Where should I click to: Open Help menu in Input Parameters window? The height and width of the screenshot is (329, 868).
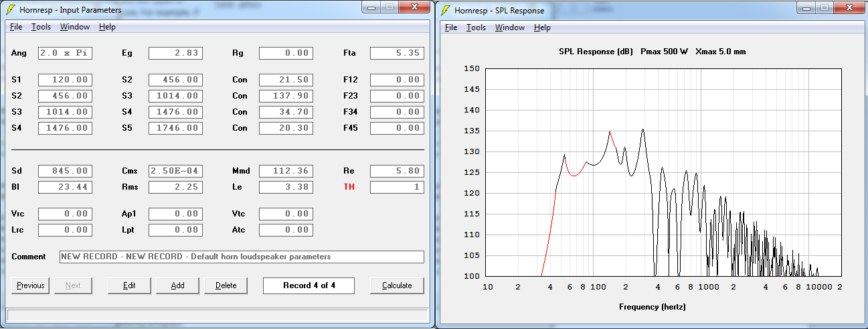click(107, 27)
